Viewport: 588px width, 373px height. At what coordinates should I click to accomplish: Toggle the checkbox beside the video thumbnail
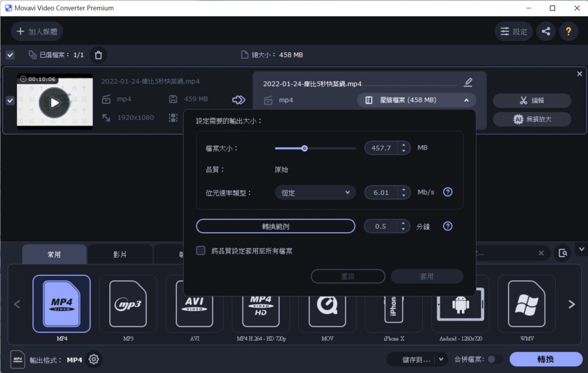(10, 100)
